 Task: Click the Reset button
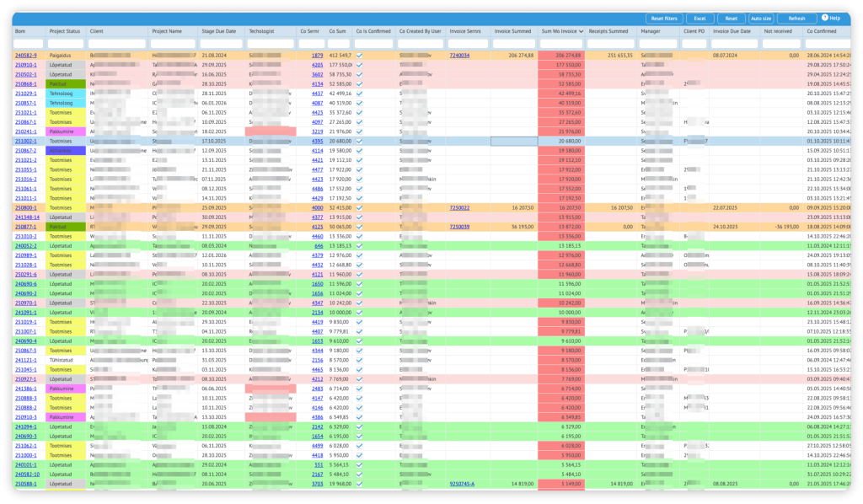click(x=730, y=18)
